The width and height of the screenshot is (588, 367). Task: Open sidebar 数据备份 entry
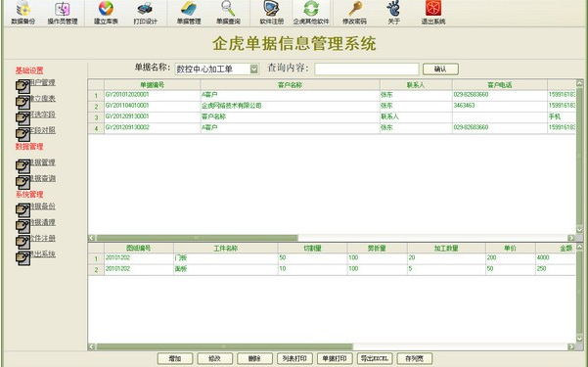tap(35, 209)
